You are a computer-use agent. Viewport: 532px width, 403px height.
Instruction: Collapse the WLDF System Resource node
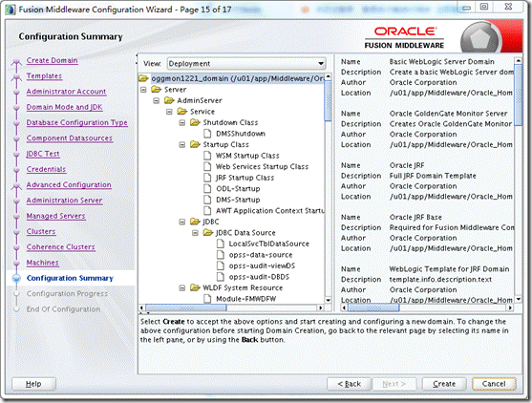tap(182, 288)
